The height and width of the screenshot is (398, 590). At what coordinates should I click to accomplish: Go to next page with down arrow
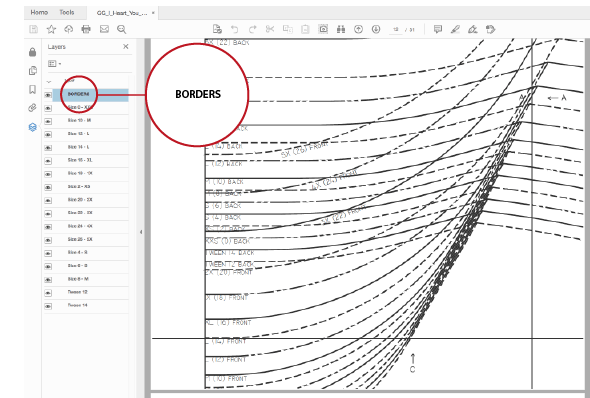376,29
